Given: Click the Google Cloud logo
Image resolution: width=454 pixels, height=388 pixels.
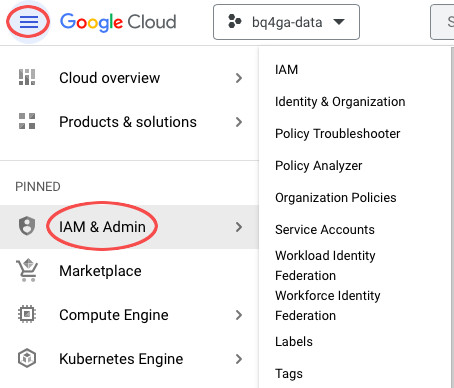Looking at the screenshot, I should (x=118, y=22).
